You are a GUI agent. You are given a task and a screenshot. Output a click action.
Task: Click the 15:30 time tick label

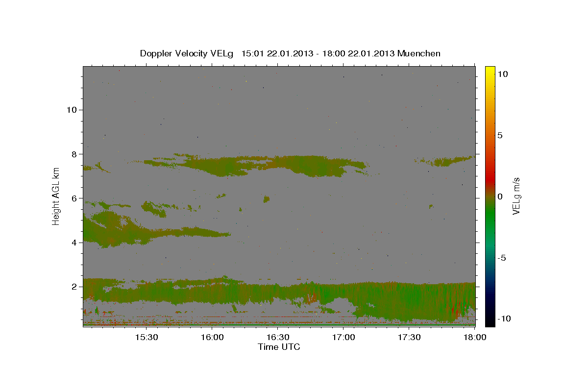click(x=146, y=338)
